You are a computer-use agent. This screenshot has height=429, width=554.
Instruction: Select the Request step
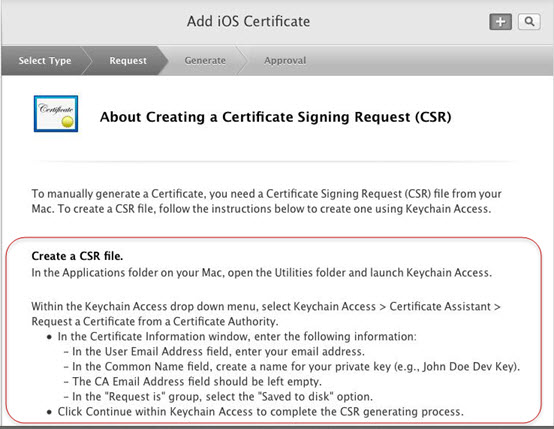128,60
